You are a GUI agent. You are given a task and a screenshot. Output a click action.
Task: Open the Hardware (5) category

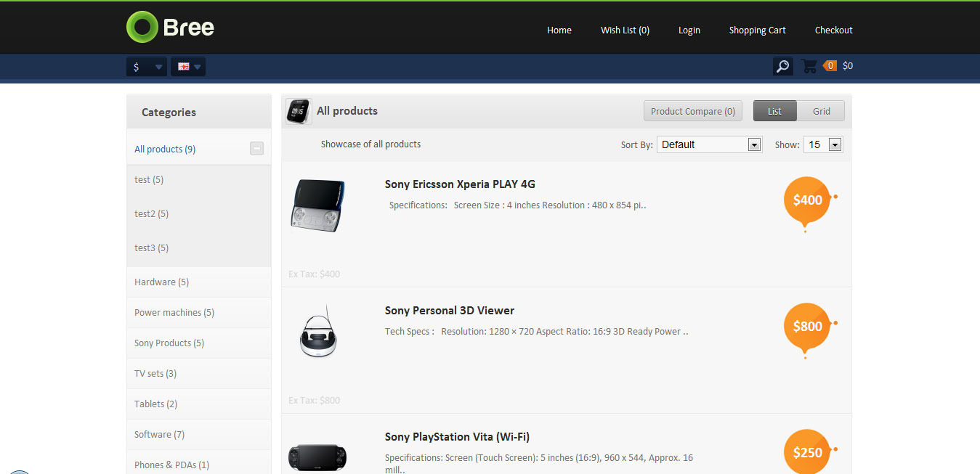tap(161, 282)
